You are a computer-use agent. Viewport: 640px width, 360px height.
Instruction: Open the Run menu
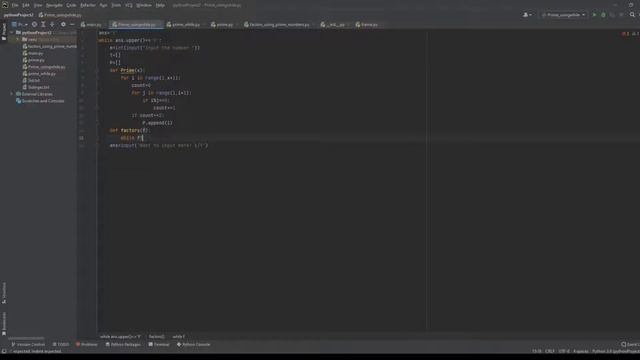pos(103,5)
